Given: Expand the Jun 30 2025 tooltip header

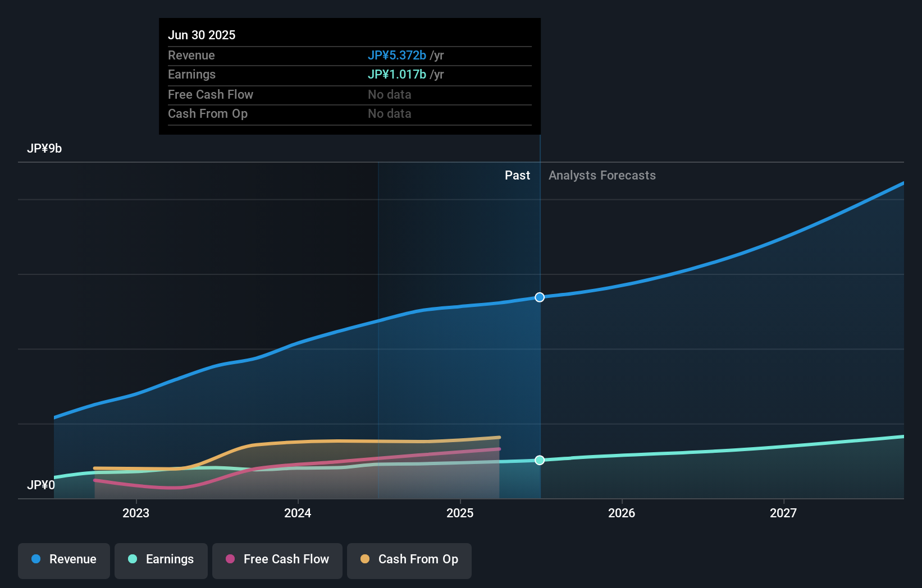Looking at the screenshot, I should 202,35.
